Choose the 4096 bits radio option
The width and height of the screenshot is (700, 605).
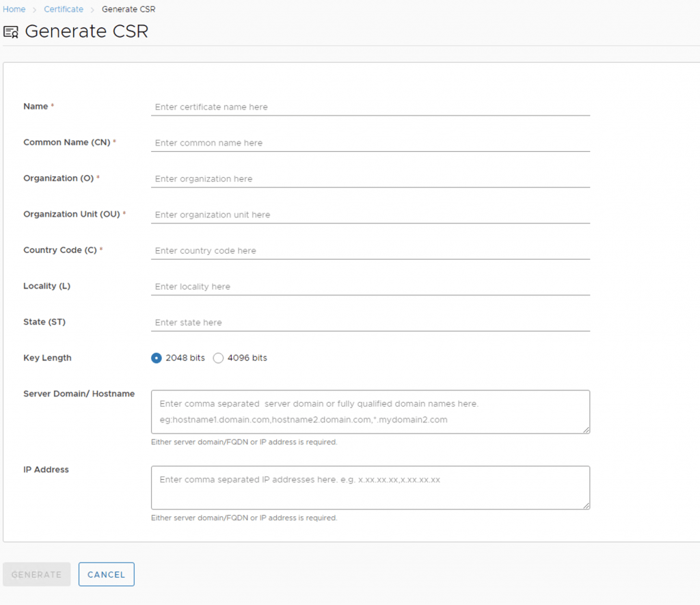point(219,358)
